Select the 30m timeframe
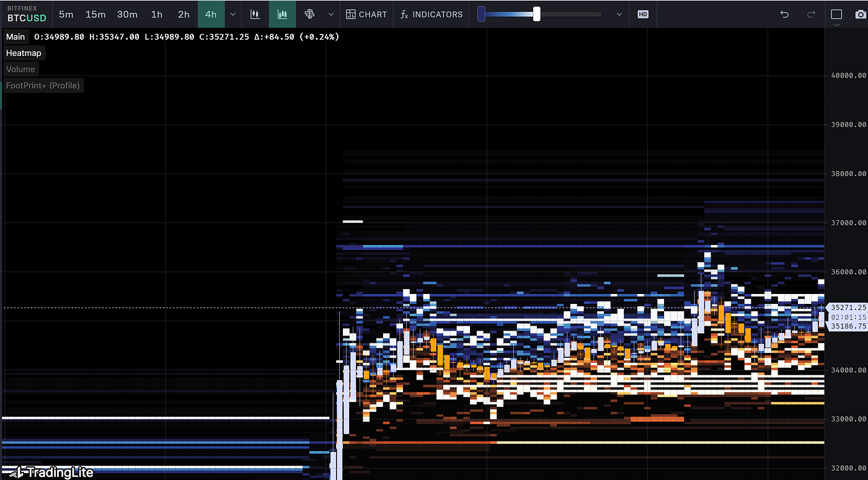Image resolution: width=868 pixels, height=480 pixels. tap(127, 14)
